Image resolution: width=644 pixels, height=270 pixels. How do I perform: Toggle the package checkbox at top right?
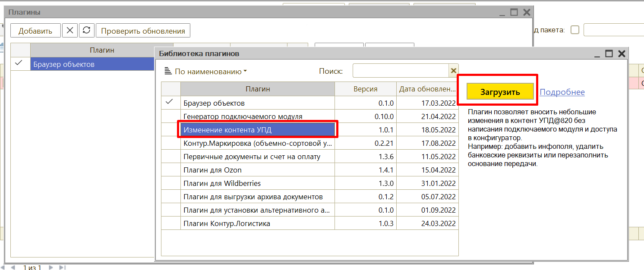[x=575, y=30]
